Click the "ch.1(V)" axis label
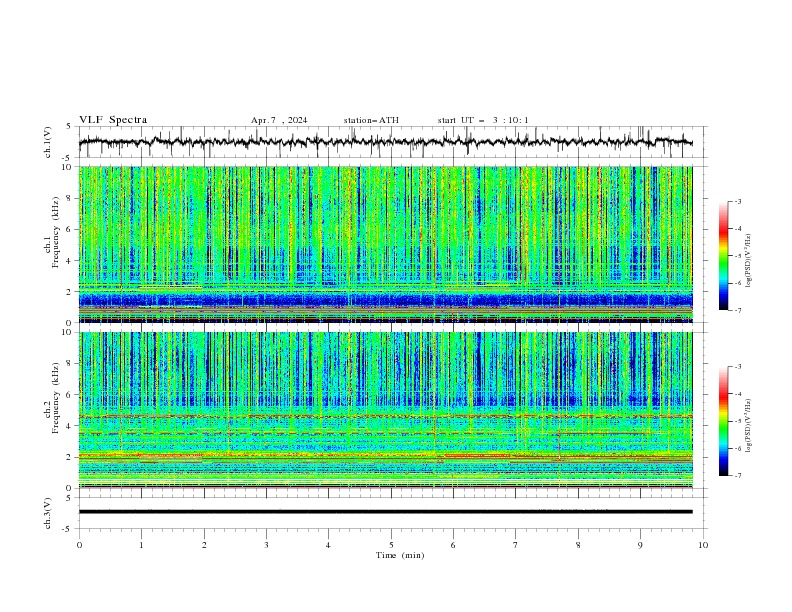Viewport: 792px width, 612px height. (48, 142)
